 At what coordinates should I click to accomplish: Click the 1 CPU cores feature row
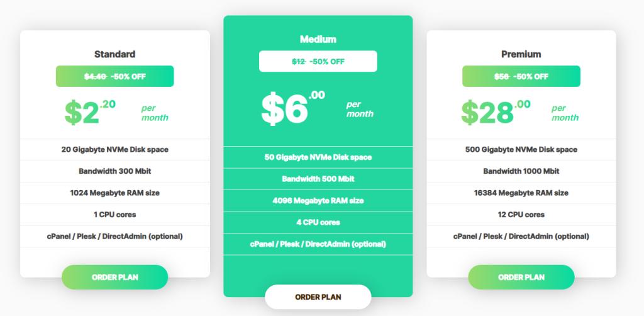114,215
